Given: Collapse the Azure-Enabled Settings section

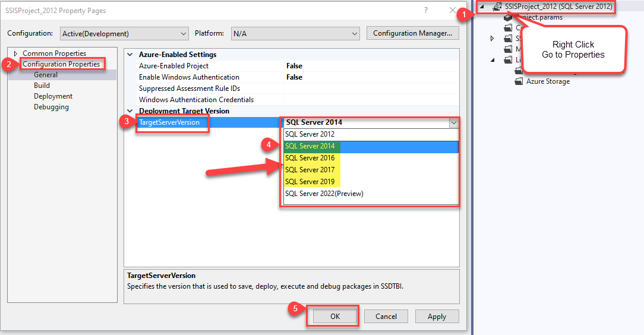Looking at the screenshot, I should [130, 54].
